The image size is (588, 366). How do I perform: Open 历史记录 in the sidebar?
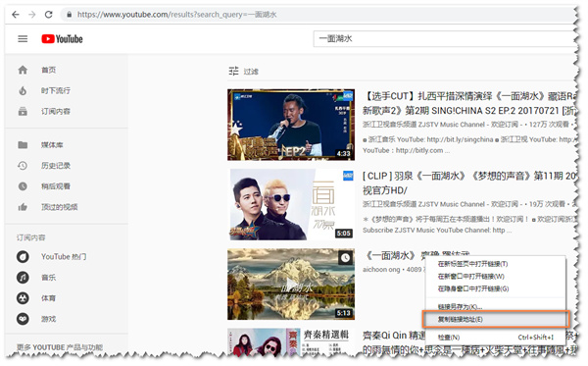(x=56, y=166)
